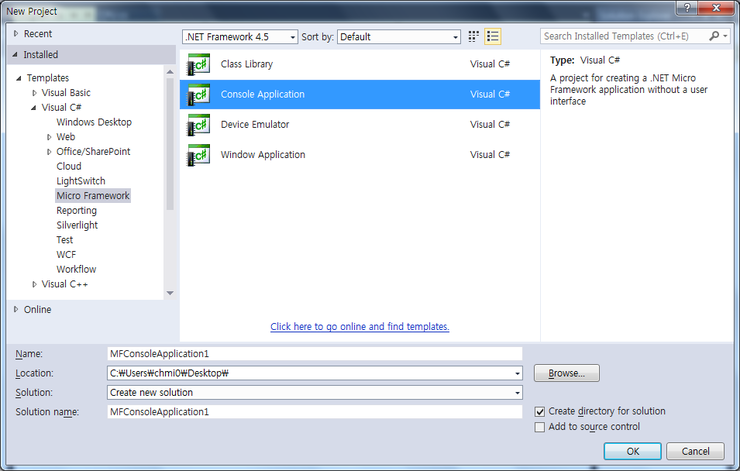Expand the Recent section

click(x=16, y=34)
